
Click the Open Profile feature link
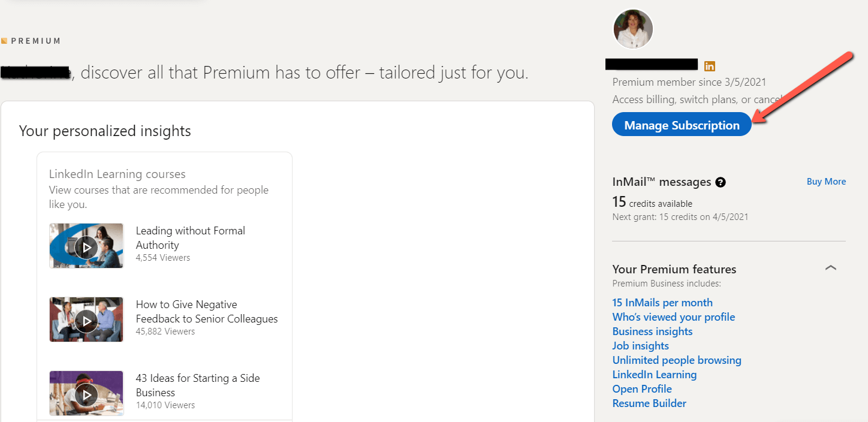click(x=642, y=389)
